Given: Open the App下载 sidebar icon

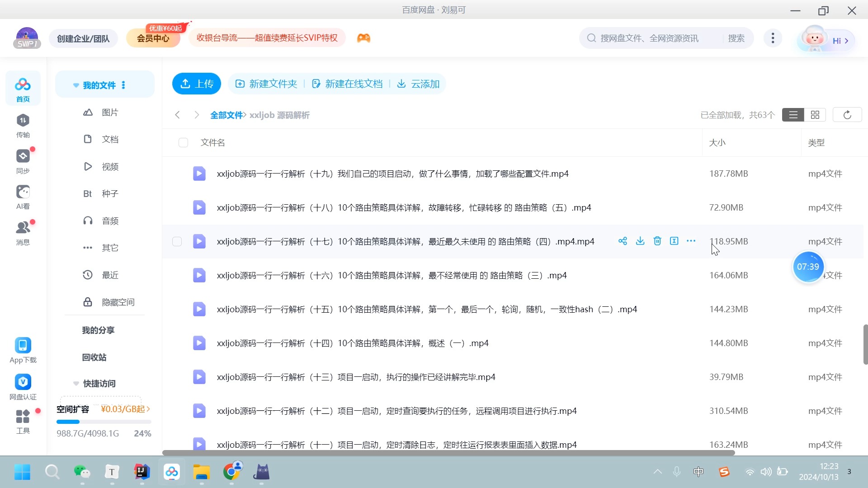Looking at the screenshot, I should tap(23, 350).
